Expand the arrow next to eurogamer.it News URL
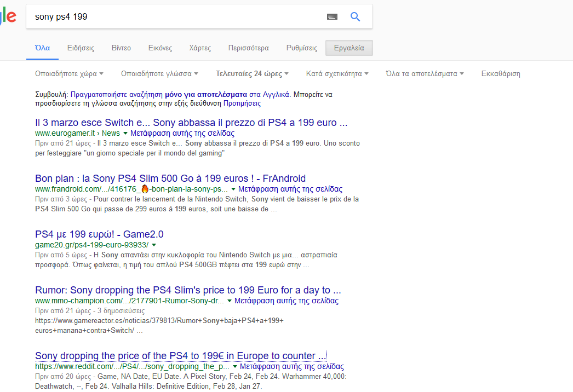 tap(125, 134)
